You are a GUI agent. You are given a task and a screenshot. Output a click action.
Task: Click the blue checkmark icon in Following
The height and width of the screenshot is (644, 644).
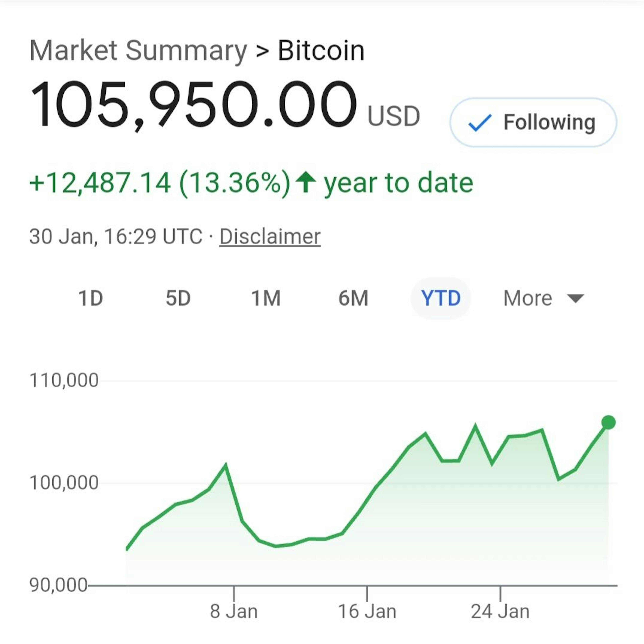pos(480,123)
